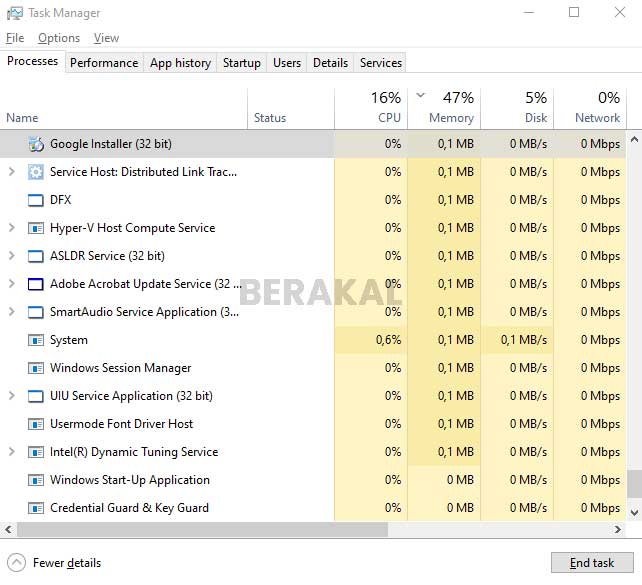Click the System process icon
Image resolution: width=642 pixels, height=585 pixels.
(36, 340)
